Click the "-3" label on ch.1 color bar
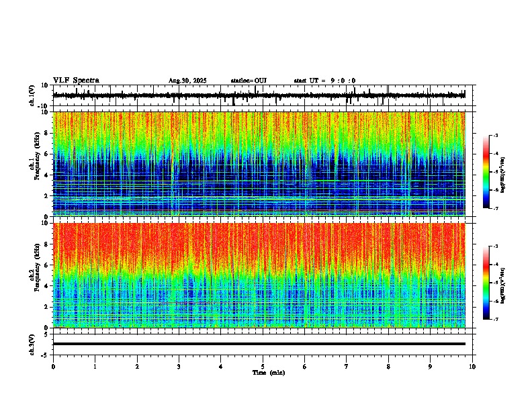Screen dimensions: 532x411 [495, 135]
